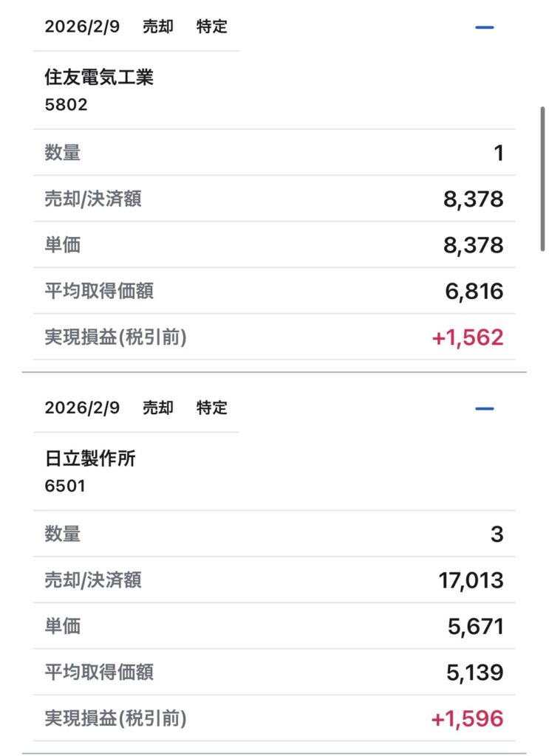The image size is (549, 756).
Task: Tap 実現損益(税引前) label in 日立製作所 record
Action: point(115,718)
